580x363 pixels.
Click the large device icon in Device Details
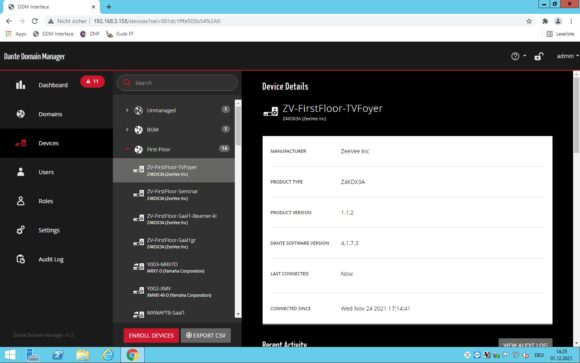(x=270, y=111)
